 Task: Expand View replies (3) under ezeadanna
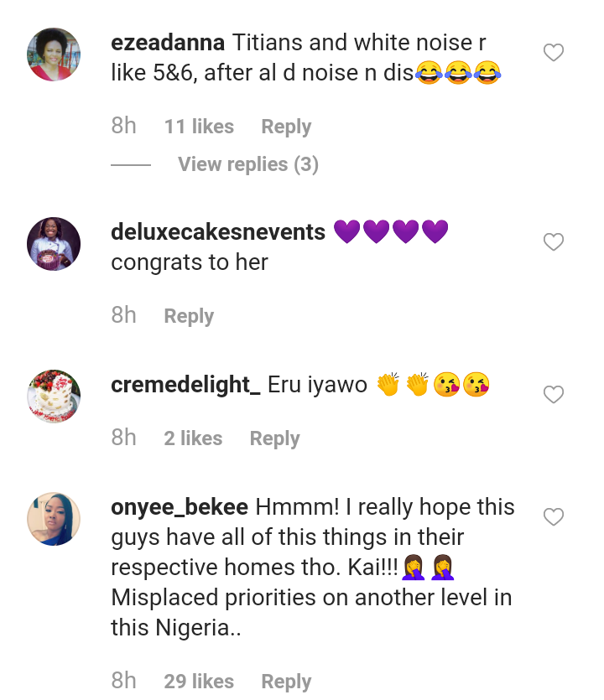point(247,164)
